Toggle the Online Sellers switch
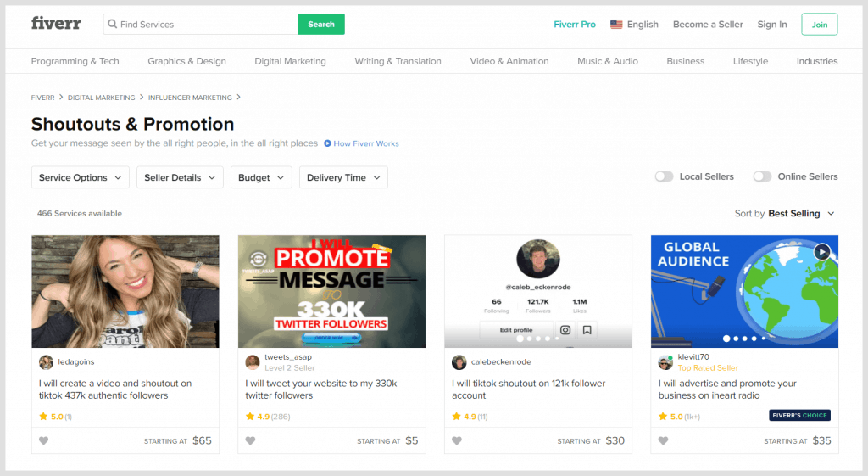This screenshot has width=868, height=476. [762, 176]
